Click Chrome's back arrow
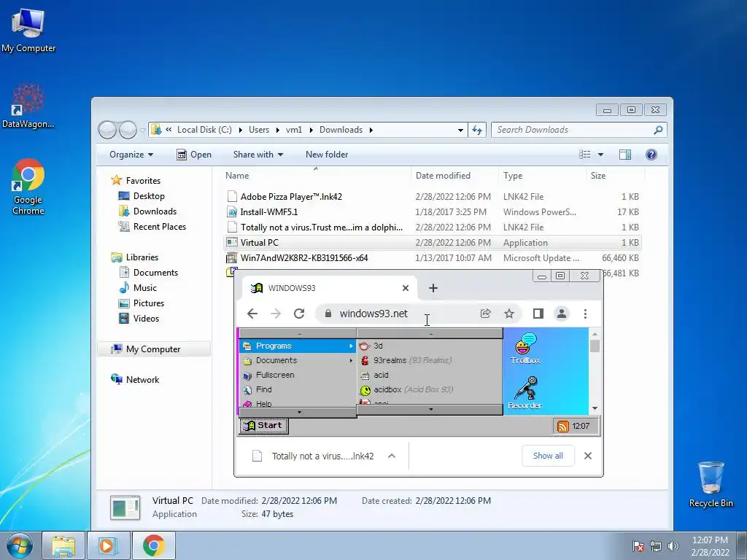 pos(252,314)
